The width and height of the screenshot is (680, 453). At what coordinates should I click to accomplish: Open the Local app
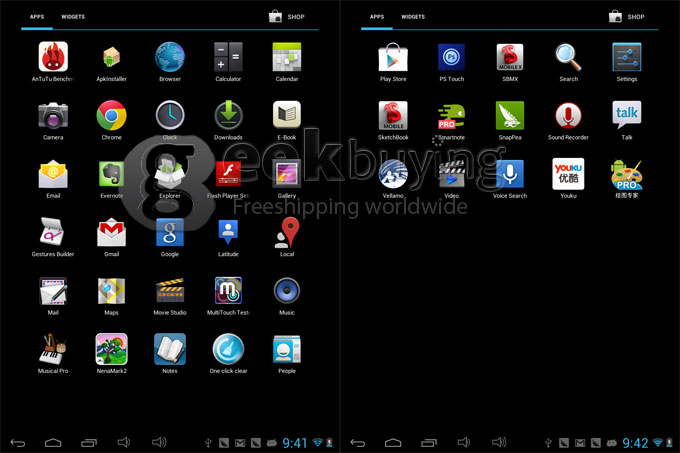click(287, 232)
